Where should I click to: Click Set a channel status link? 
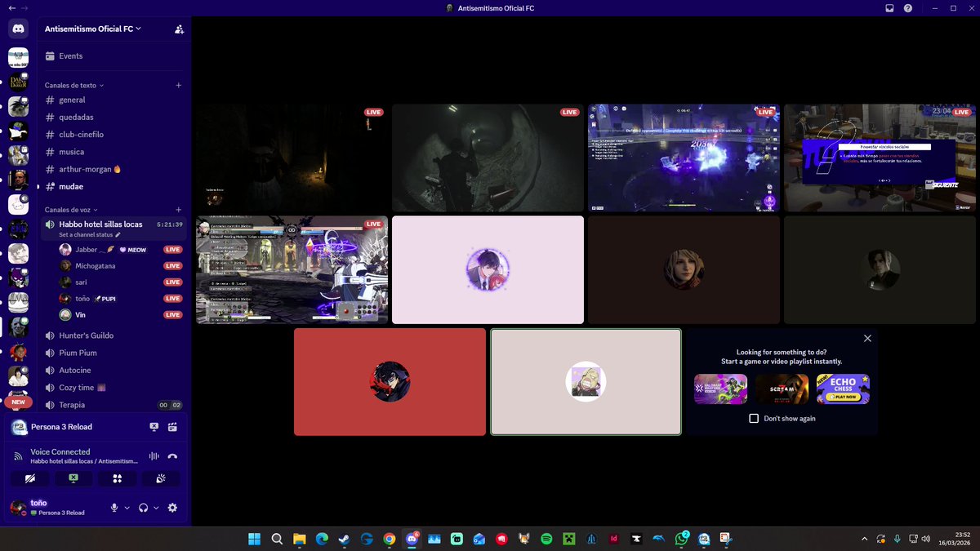click(90, 234)
